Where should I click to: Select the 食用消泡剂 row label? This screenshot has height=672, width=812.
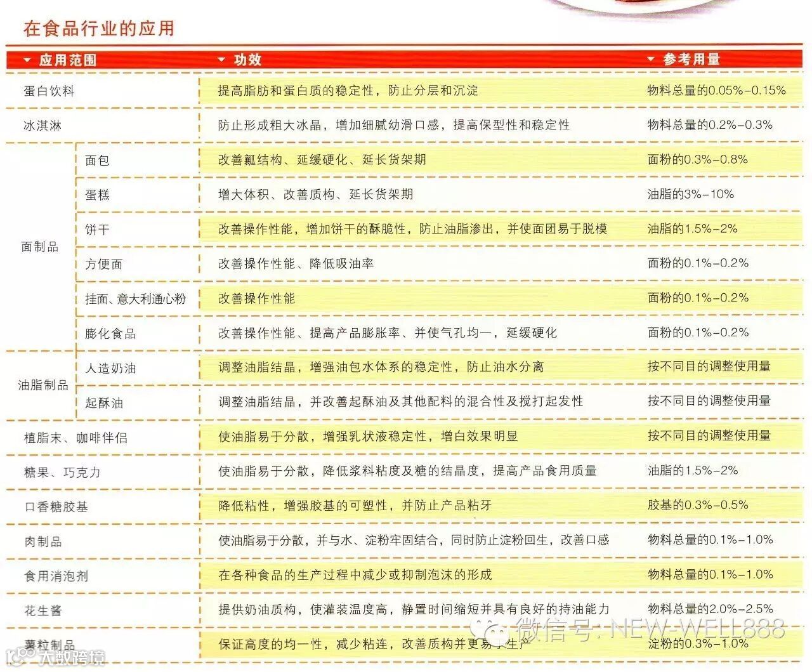point(56,576)
